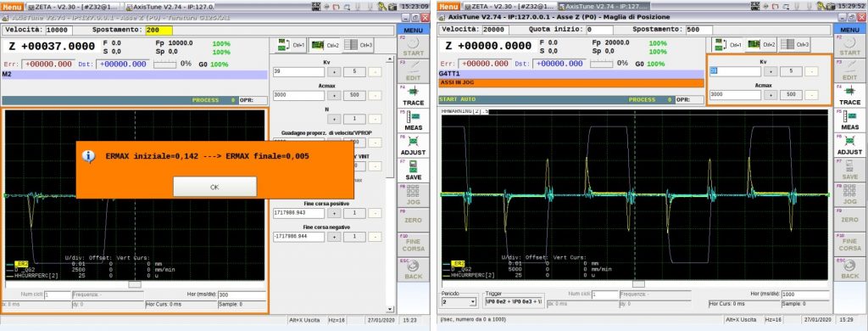This screenshot has width=868, height=331.
Task: Click TRACE icon in left window sidebar
Action: click(413, 96)
